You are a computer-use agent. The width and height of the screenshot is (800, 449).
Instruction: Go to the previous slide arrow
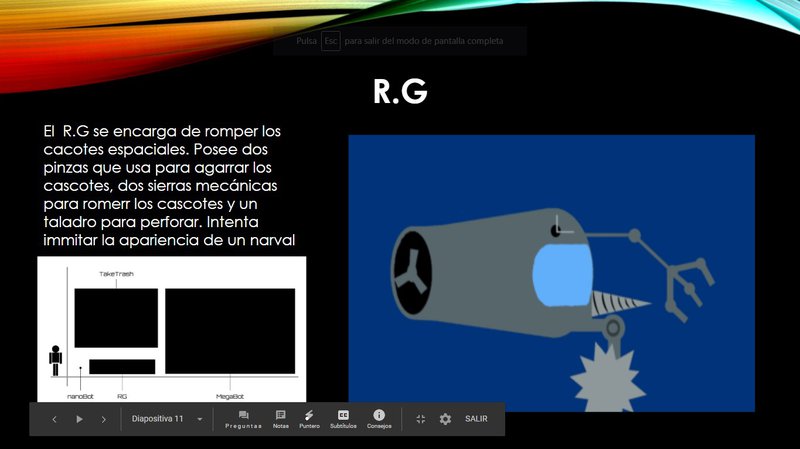coord(54,419)
